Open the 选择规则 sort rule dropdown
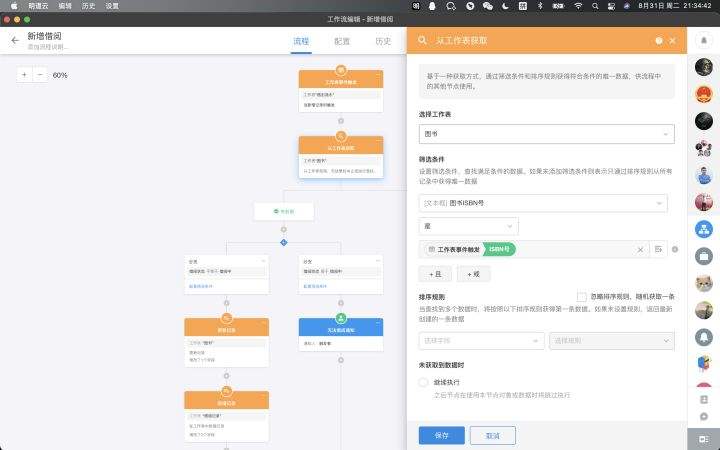720x450 pixels. click(x=612, y=341)
